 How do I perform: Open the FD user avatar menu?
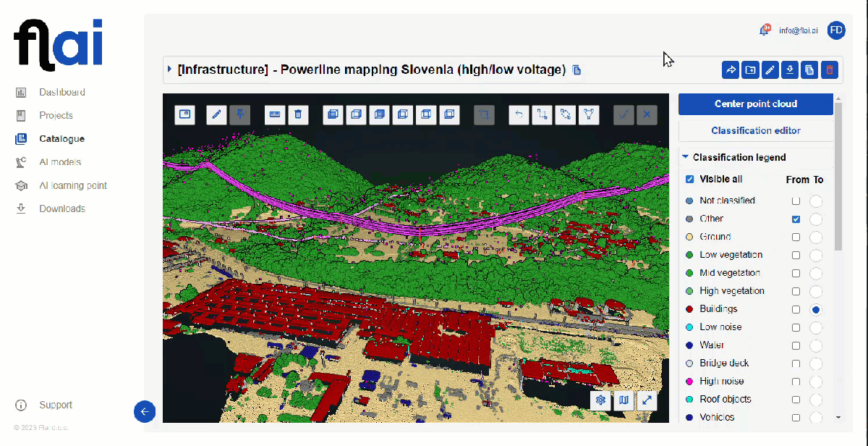click(x=836, y=30)
